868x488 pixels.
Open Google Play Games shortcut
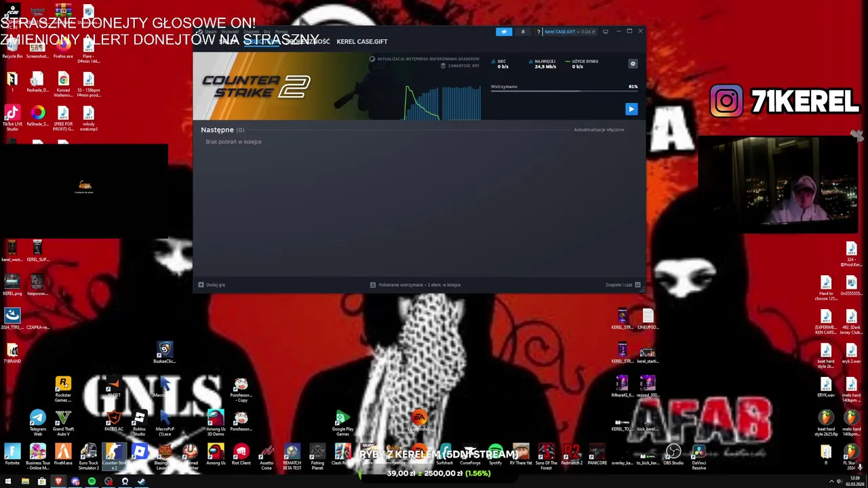(342, 422)
